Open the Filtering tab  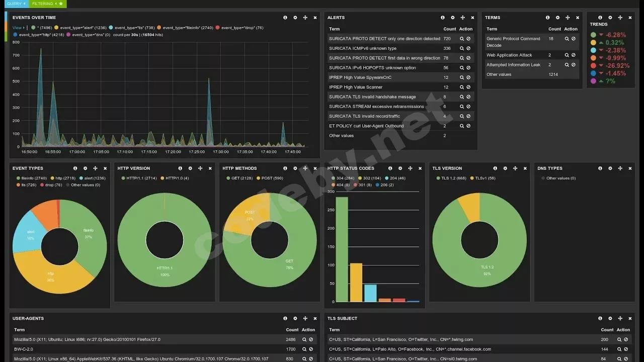pos(48,4)
